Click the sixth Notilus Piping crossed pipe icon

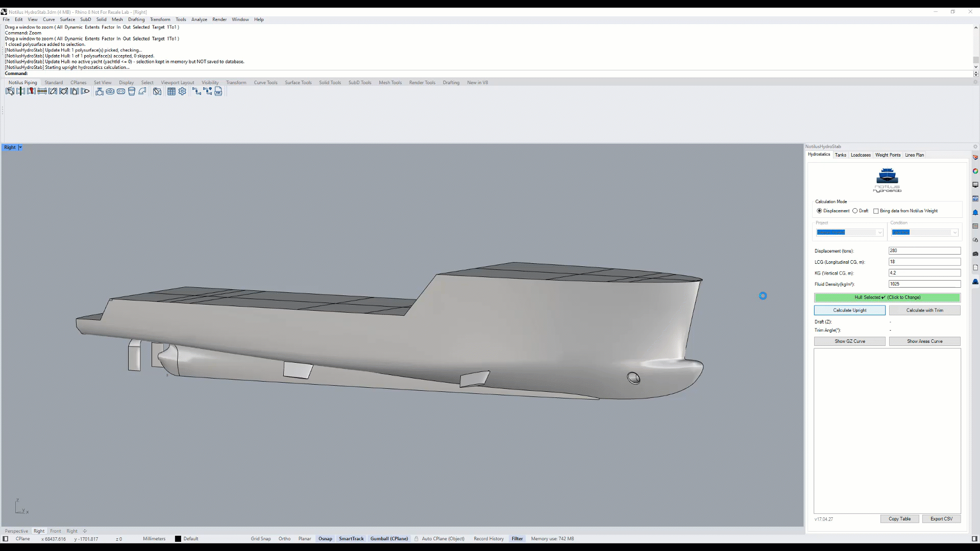click(63, 91)
